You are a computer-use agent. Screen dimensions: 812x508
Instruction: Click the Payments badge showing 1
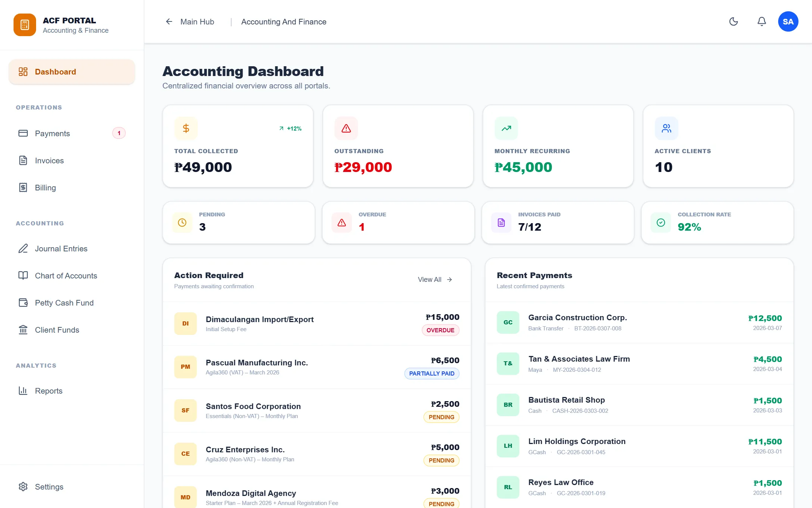119,133
